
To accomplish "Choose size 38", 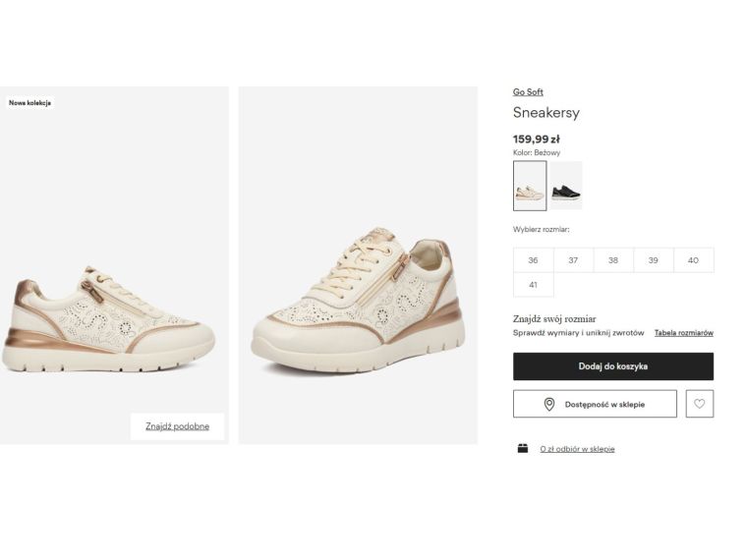I will coord(613,260).
